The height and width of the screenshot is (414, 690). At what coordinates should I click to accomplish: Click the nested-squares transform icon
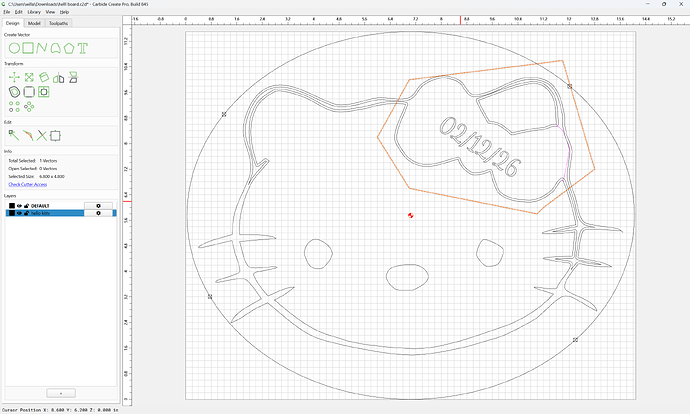(44, 92)
